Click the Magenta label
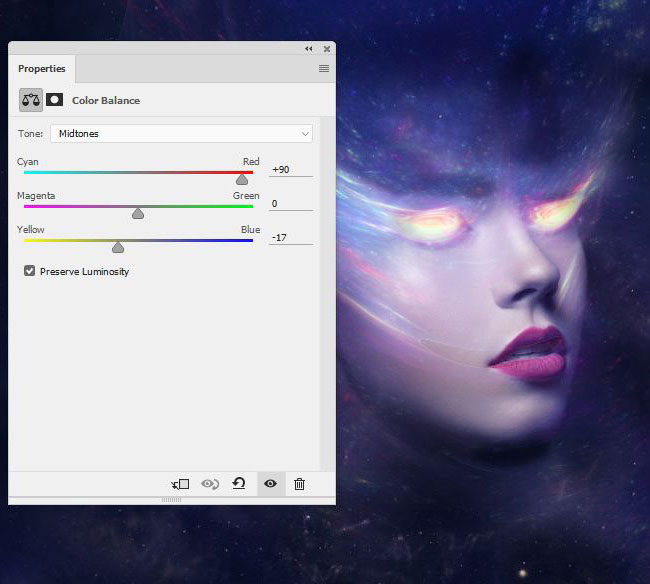Screen dimensions: 650x584 tap(36, 196)
